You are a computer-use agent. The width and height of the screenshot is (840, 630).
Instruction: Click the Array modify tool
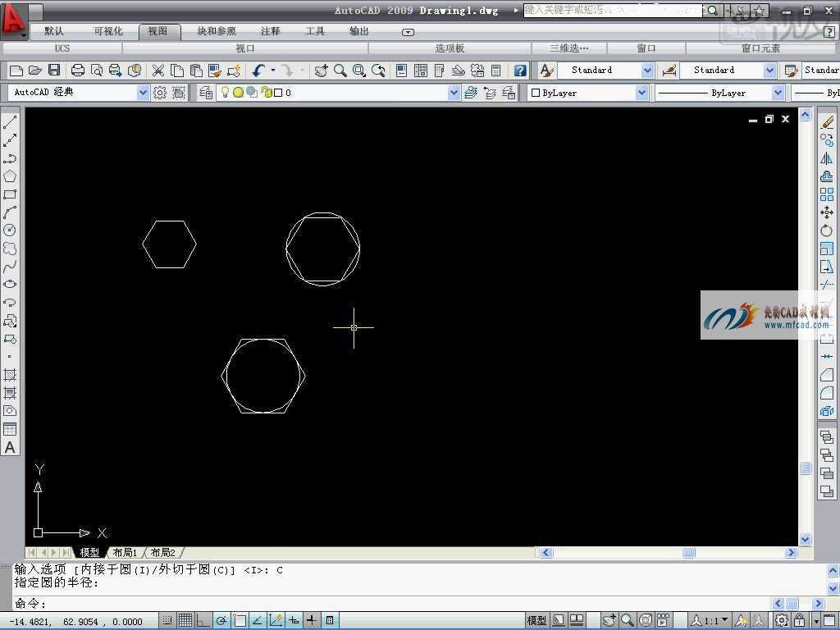point(827,194)
